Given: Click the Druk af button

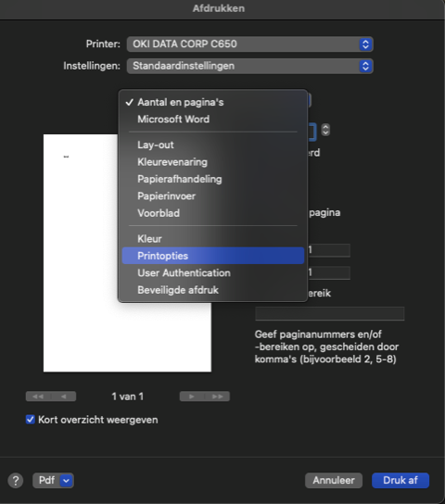Looking at the screenshot, I should 400,481.
